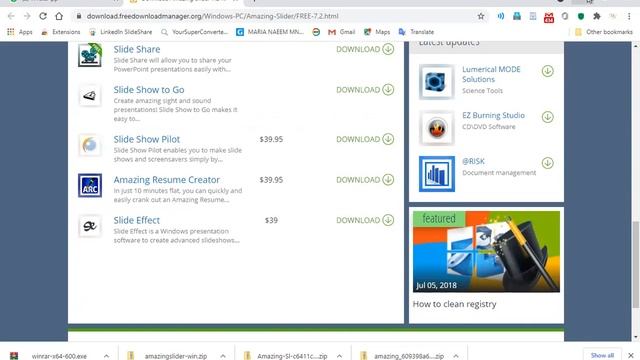Go to the browser home page
The image size is (640, 360).
[x=59, y=16]
